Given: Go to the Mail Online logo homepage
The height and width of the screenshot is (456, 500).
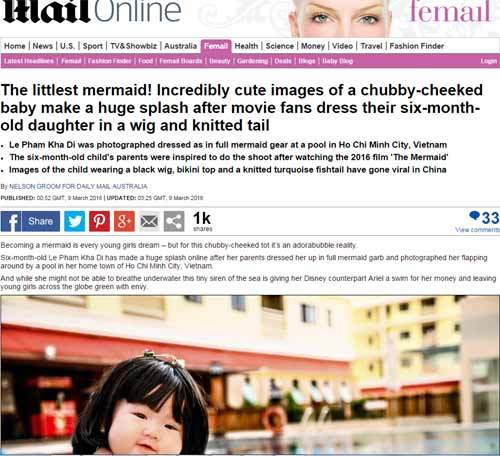Looking at the screenshot, I should coord(92,11).
